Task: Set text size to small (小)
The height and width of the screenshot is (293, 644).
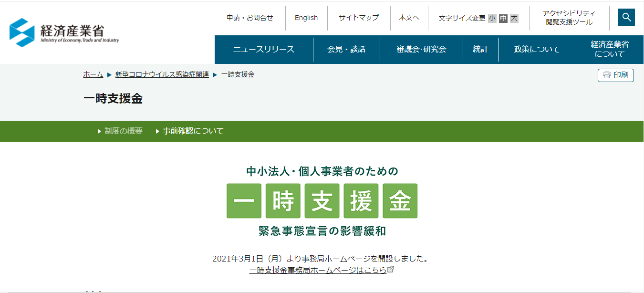Action: (492, 18)
